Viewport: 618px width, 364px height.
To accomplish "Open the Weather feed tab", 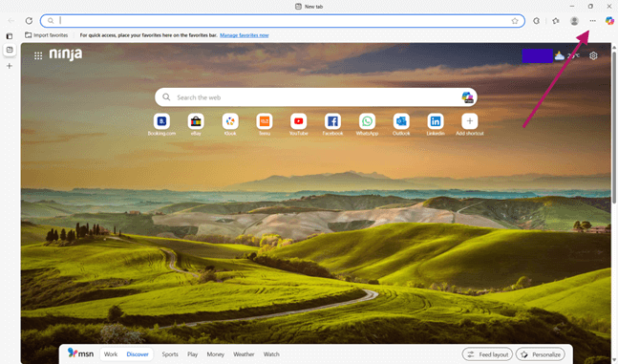I will (x=244, y=354).
